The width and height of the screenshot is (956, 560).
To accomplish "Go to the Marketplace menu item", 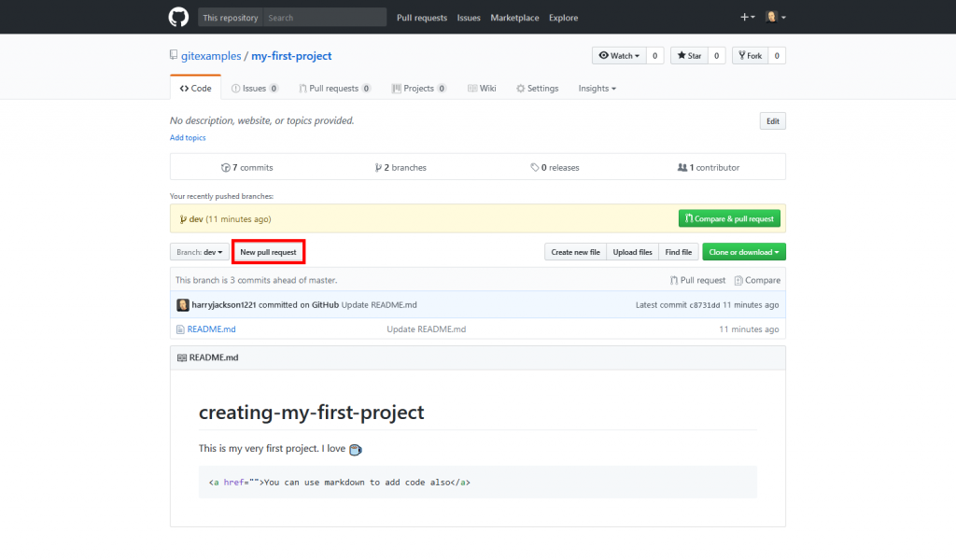I will pos(514,18).
